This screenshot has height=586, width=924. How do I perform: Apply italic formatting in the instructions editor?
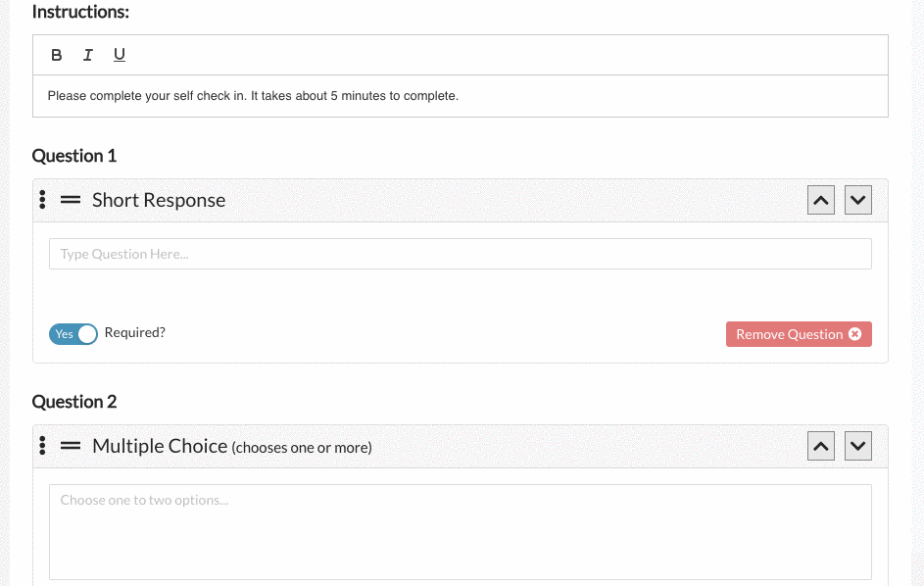87,55
